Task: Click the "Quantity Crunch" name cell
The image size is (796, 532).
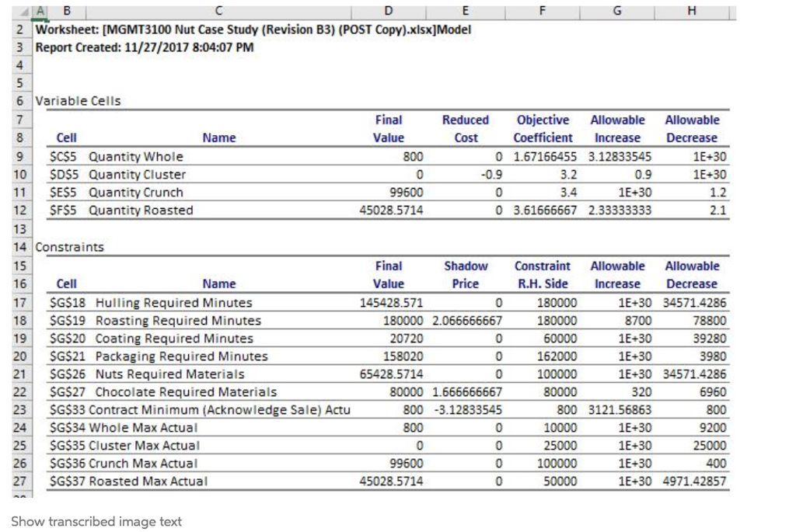Action: (x=136, y=192)
